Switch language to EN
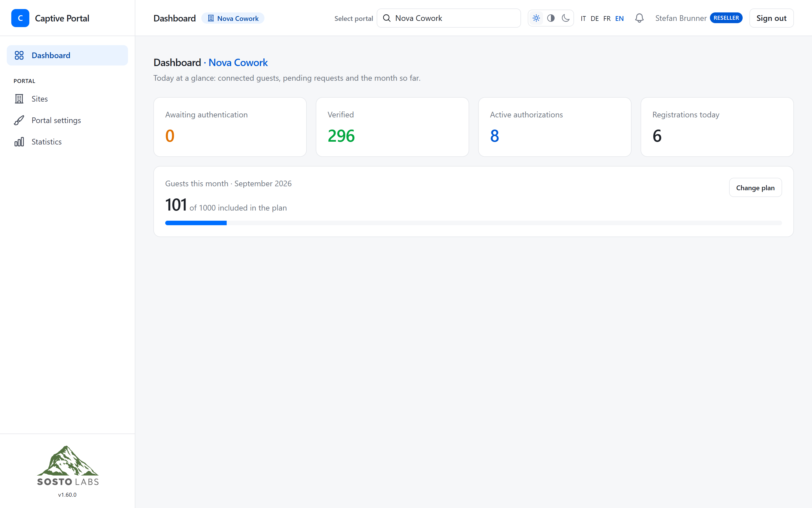The image size is (812, 508). 619,18
